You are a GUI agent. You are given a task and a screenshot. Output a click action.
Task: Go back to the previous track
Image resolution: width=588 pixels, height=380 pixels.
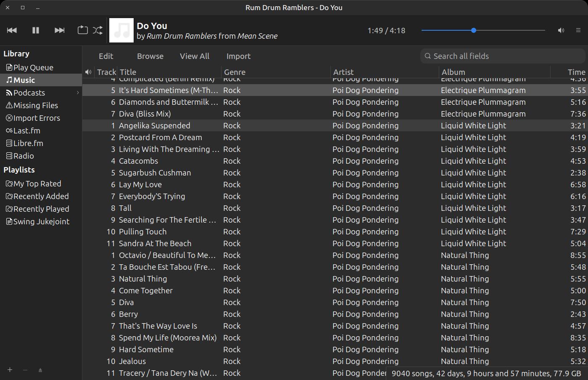point(12,30)
